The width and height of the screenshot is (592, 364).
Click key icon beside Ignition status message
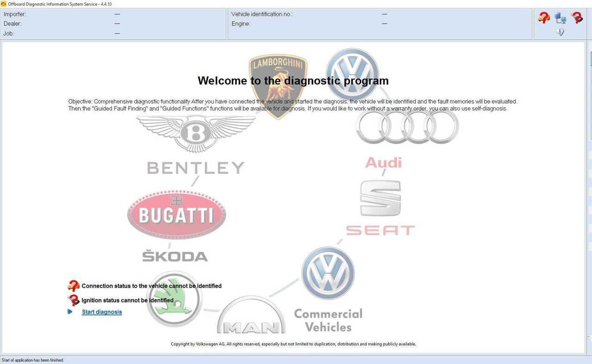(x=74, y=300)
